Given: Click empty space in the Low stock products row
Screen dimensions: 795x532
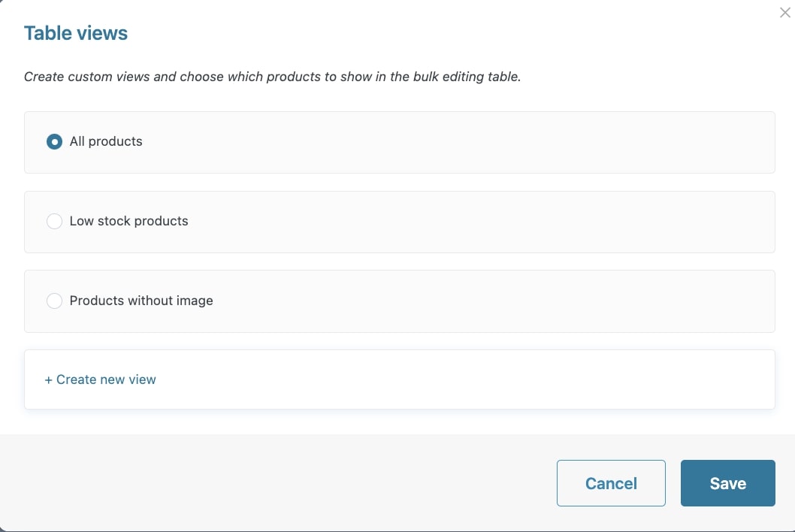Looking at the screenshot, I should tap(451, 222).
